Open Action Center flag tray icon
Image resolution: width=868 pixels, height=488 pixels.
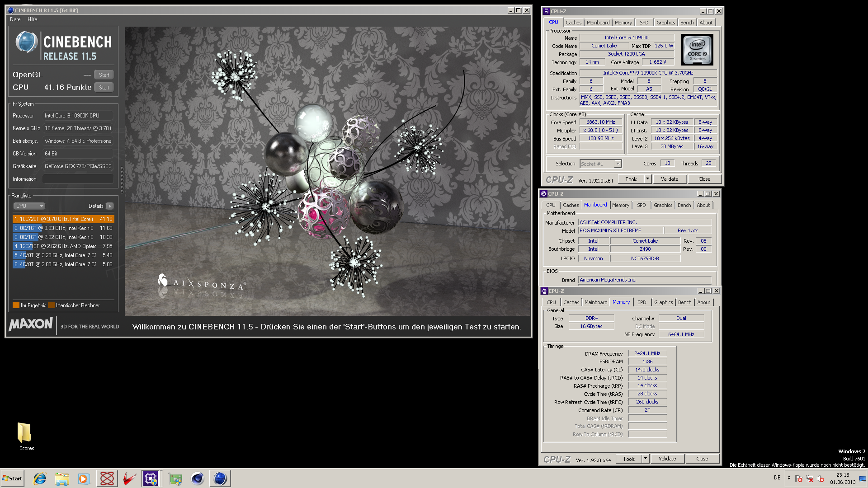(x=799, y=479)
